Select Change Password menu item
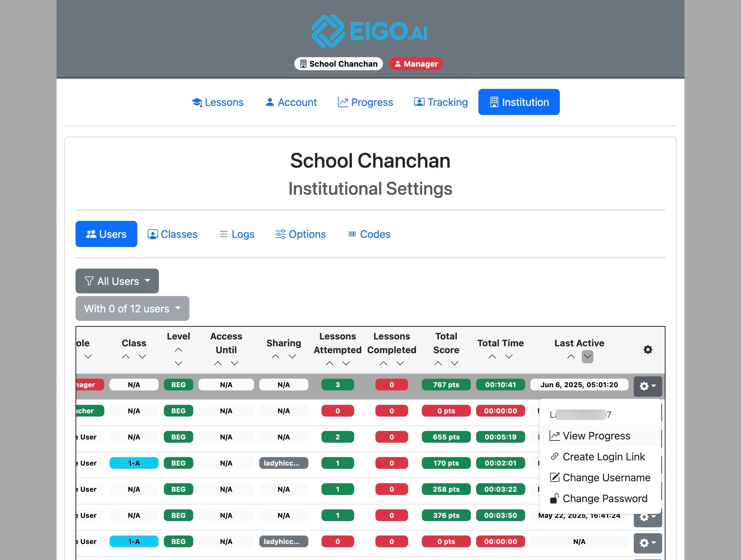 click(x=600, y=499)
